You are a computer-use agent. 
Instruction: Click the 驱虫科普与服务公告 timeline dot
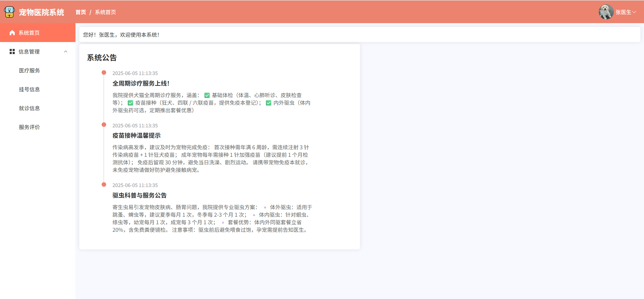(x=104, y=184)
